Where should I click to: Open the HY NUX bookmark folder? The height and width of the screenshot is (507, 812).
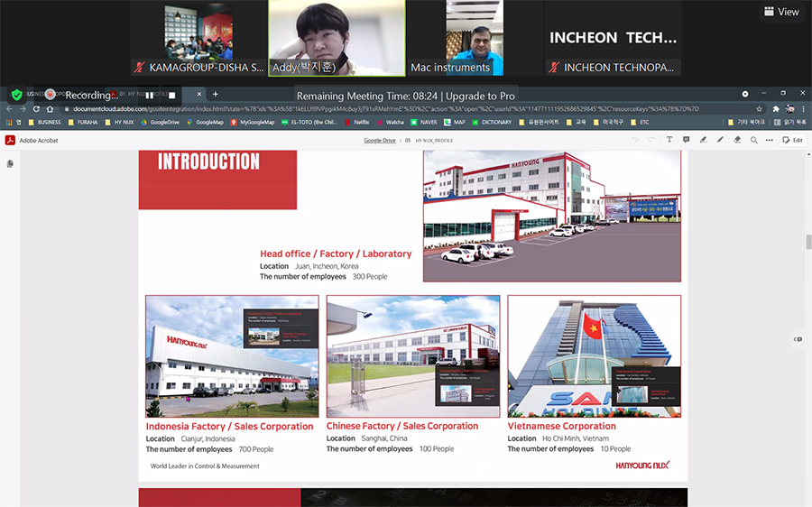pos(119,122)
